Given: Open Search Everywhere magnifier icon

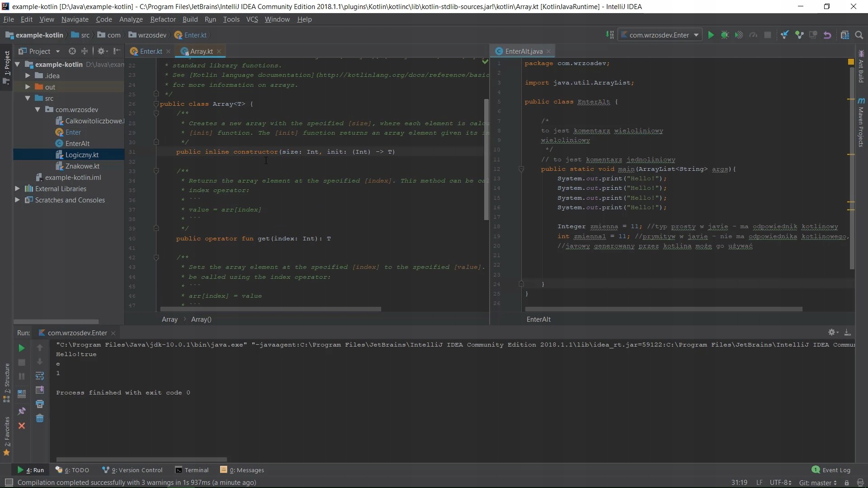Looking at the screenshot, I should (859, 35).
